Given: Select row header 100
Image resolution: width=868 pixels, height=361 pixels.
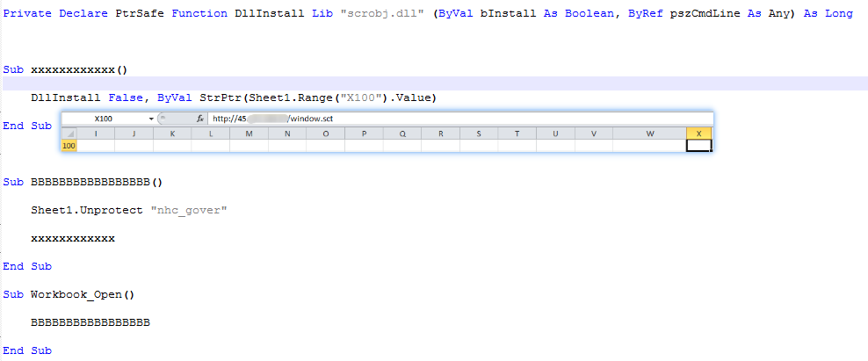Looking at the screenshot, I should [x=69, y=146].
